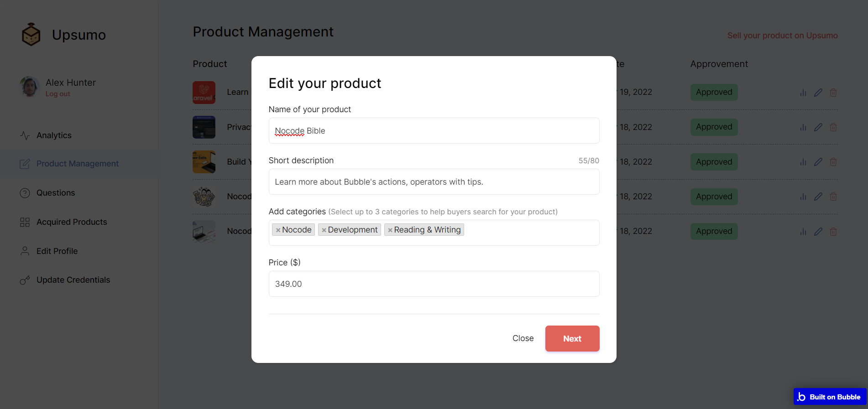Open stats icon for fourth product row
The width and height of the screenshot is (868, 409).
tap(803, 197)
